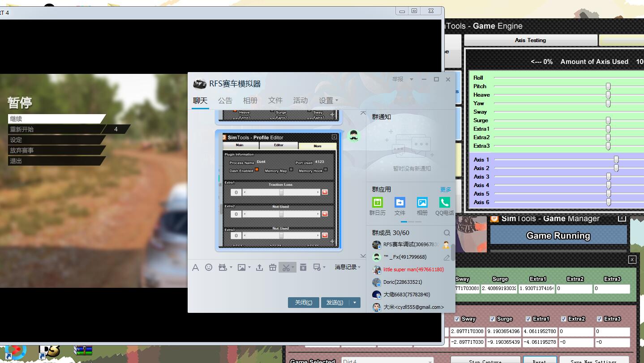Image resolution: width=644 pixels, height=363 pixels.
Task: Select 退出 in the pause menu
Action: (57, 161)
